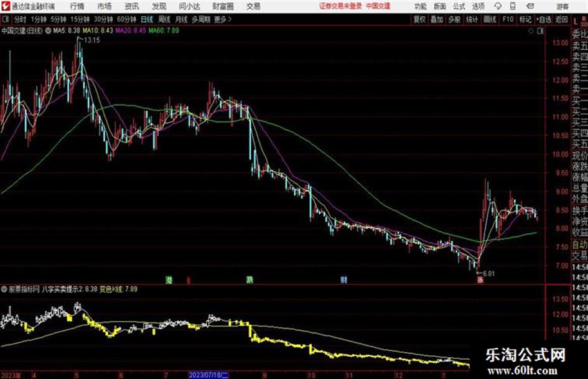Click the 跌 marker on chart bottom
This screenshot has width=588, height=379.
[x=250, y=279]
